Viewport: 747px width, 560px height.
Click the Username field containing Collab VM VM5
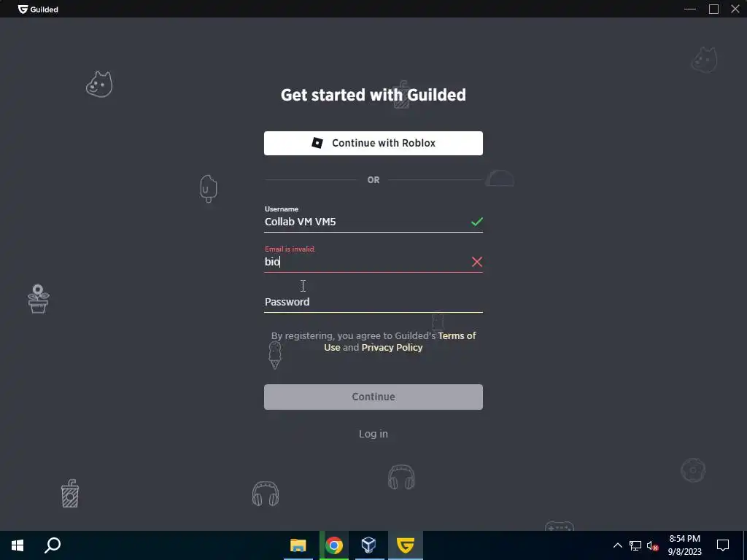(x=373, y=222)
